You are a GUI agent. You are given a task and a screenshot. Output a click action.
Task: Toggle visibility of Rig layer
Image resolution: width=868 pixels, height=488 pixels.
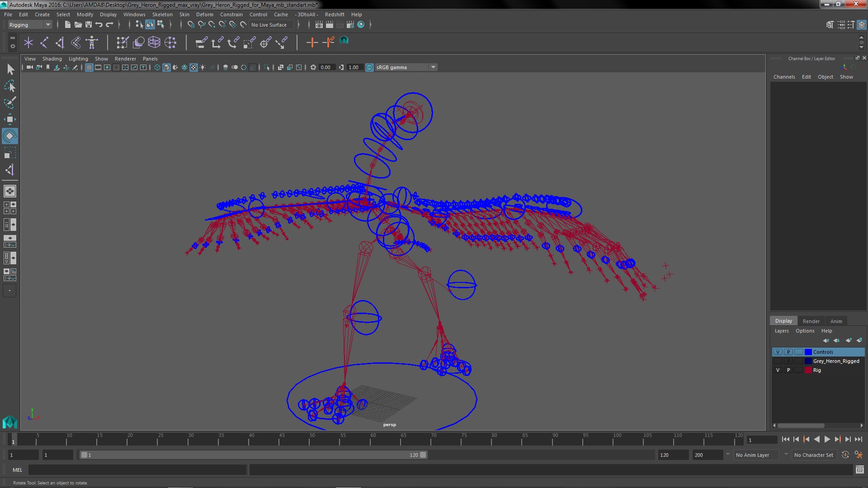(x=778, y=370)
